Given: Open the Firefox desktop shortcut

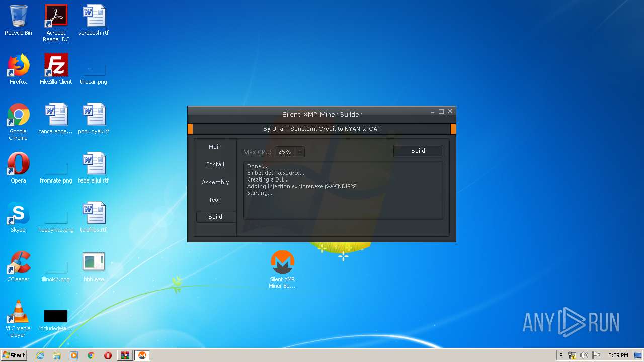Looking at the screenshot, I should click(x=18, y=69).
